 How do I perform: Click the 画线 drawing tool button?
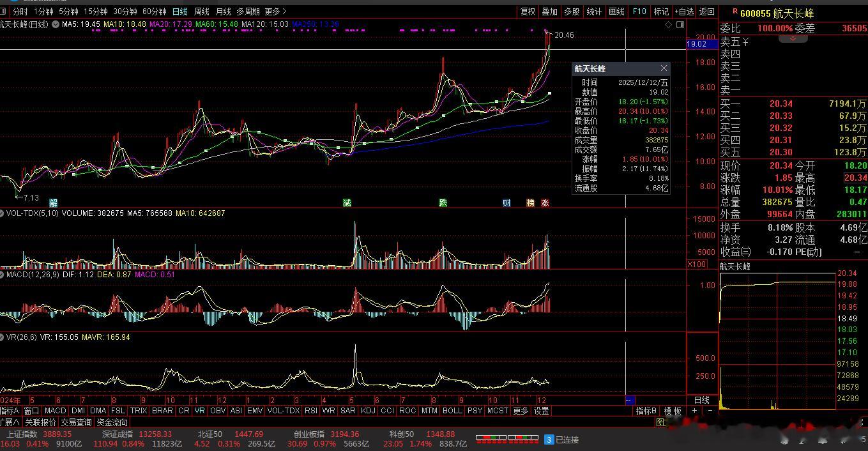(x=616, y=11)
